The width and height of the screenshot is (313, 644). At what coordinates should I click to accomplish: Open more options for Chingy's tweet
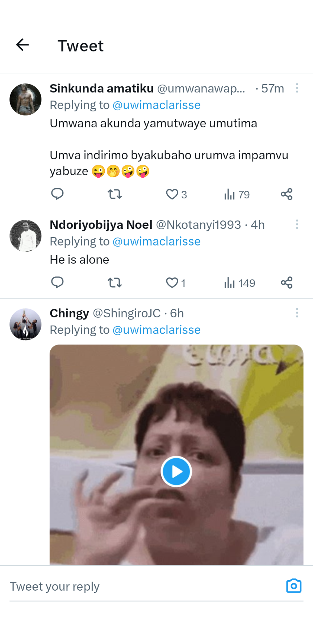point(297,313)
